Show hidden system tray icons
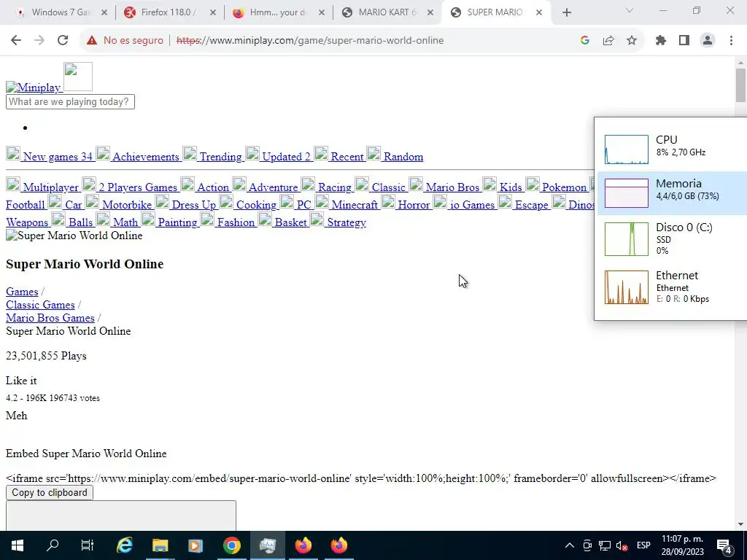This screenshot has height=560, width=747. click(569, 545)
